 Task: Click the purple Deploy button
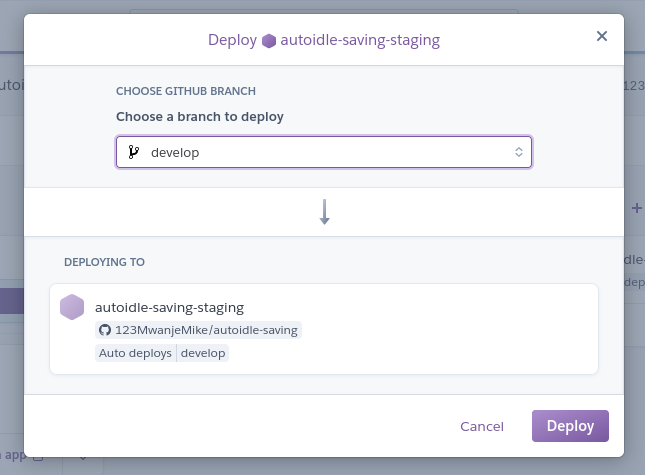pyautogui.click(x=570, y=426)
